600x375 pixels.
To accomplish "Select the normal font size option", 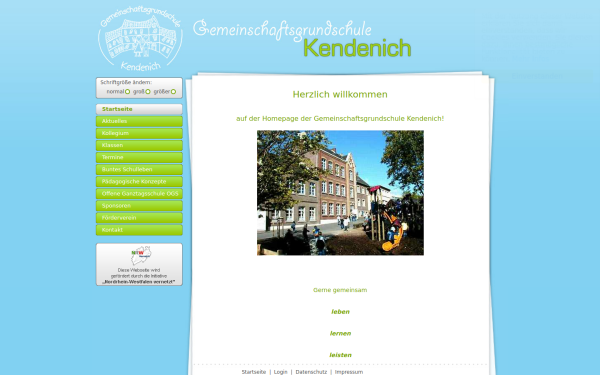I will click(127, 92).
